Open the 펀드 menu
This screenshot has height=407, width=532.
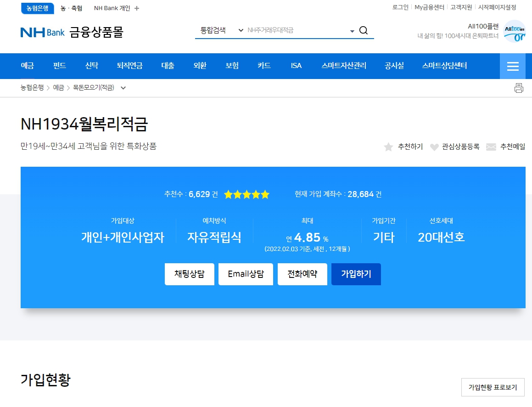point(59,66)
